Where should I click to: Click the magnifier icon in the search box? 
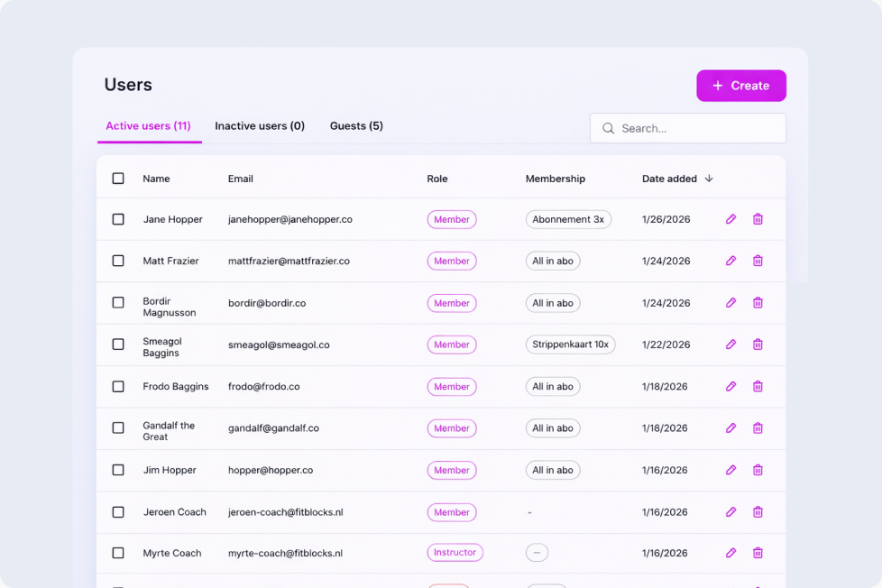pos(608,128)
